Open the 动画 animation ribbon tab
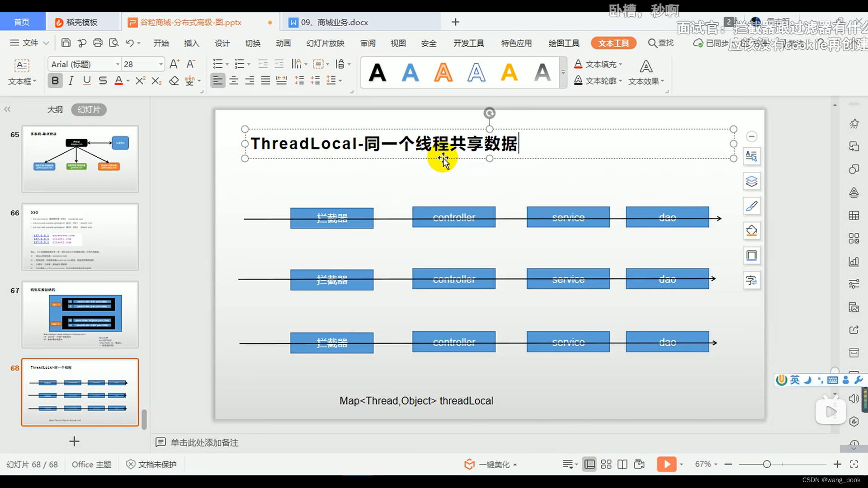Screen dimensions: 868x488 point(283,43)
